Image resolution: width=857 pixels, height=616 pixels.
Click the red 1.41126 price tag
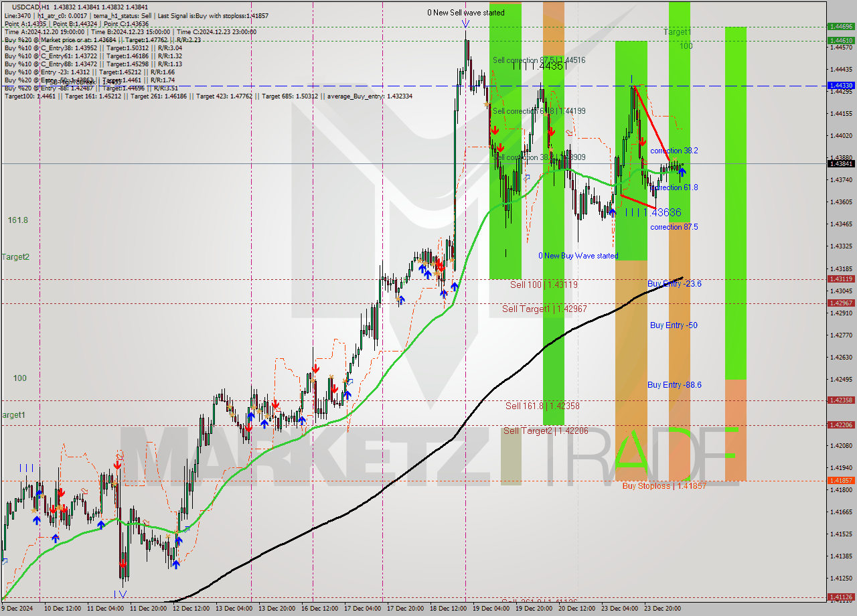point(841,597)
